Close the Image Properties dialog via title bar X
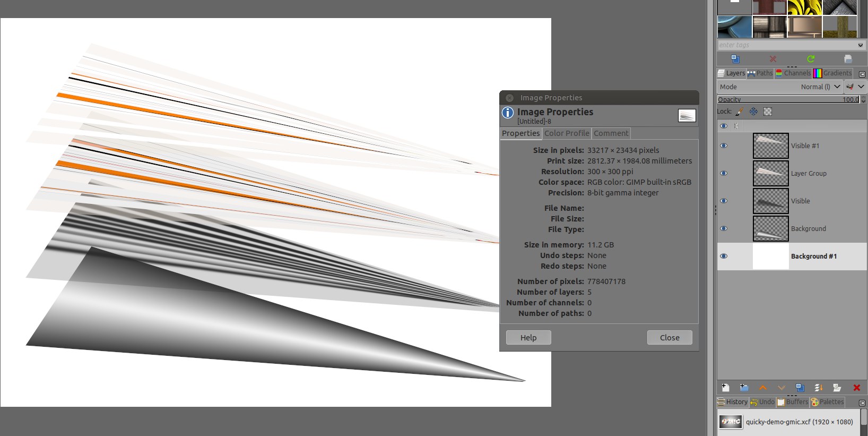The height and width of the screenshot is (436, 868). pyautogui.click(x=509, y=98)
